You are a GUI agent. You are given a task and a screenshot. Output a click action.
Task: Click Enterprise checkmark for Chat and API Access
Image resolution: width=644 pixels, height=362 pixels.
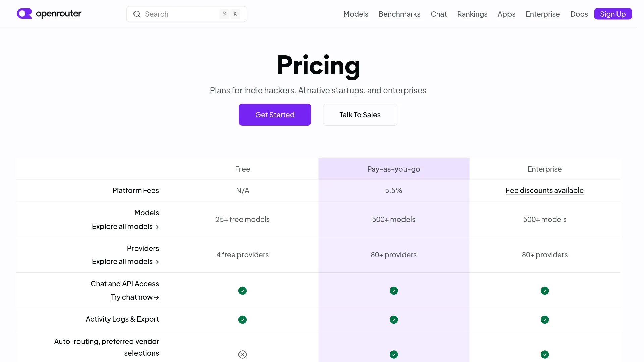click(545, 291)
